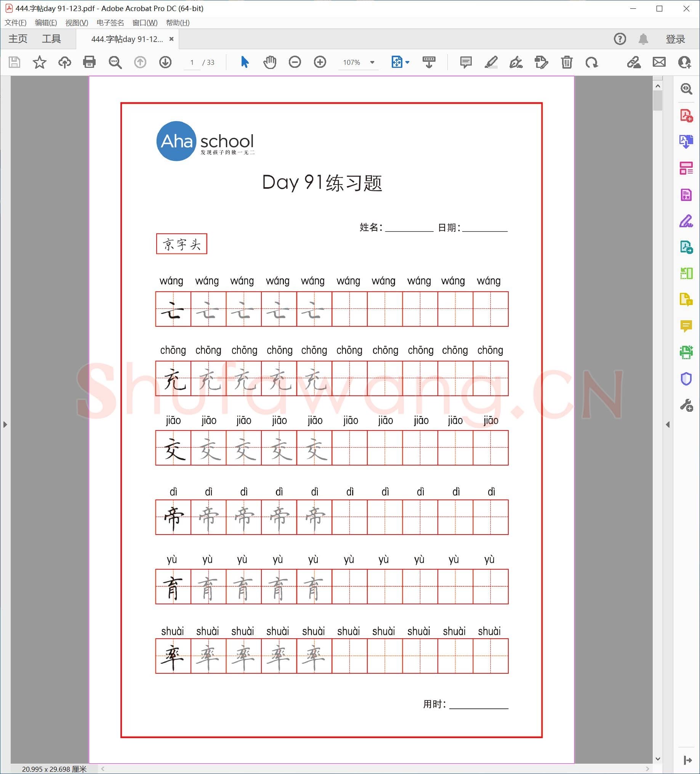Open the Protect shield tool

pyautogui.click(x=687, y=379)
